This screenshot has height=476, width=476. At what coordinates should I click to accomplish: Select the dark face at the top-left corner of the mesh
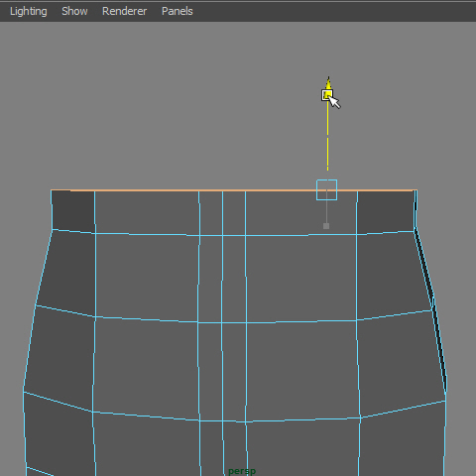[x=73, y=211]
